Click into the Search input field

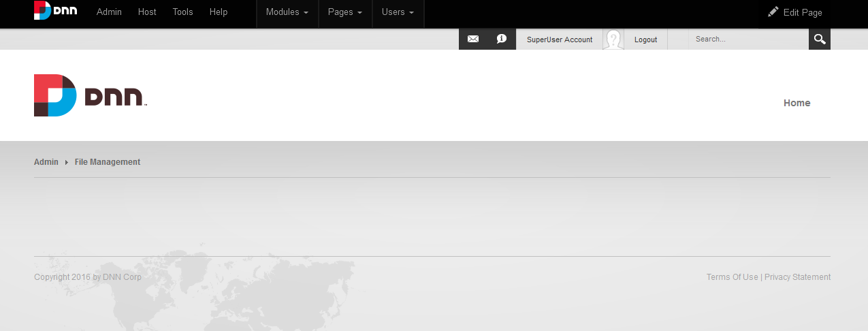[748, 39]
